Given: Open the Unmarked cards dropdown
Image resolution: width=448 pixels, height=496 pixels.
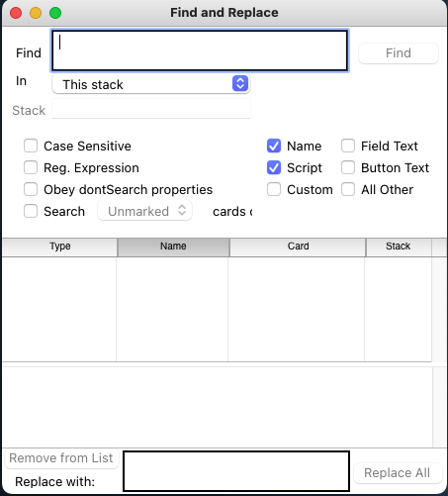Looking at the screenshot, I should point(145,211).
